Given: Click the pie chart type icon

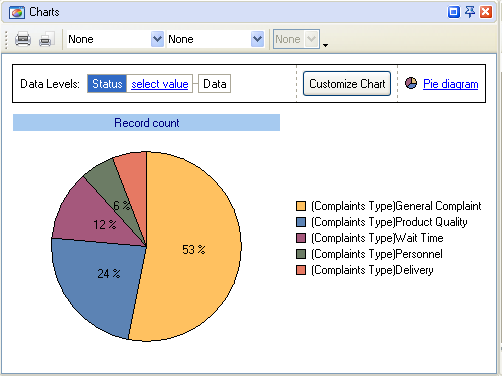Looking at the screenshot, I should click(x=411, y=83).
